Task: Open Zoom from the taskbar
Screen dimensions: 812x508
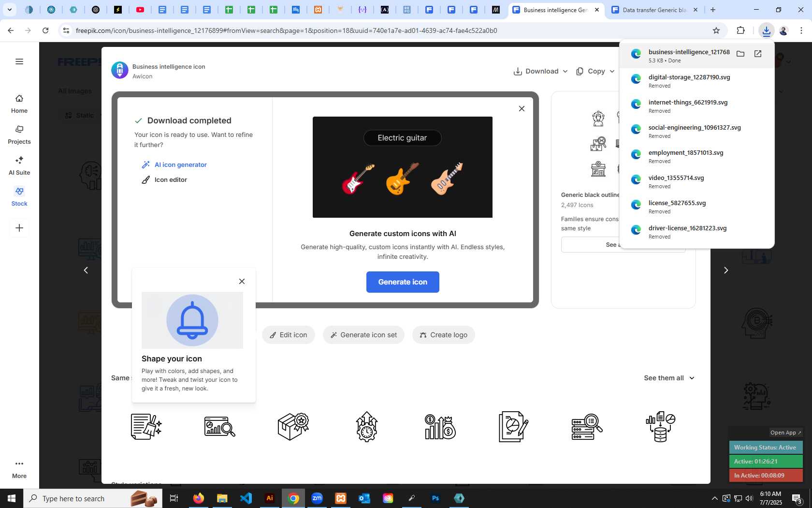Action: point(317,498)
